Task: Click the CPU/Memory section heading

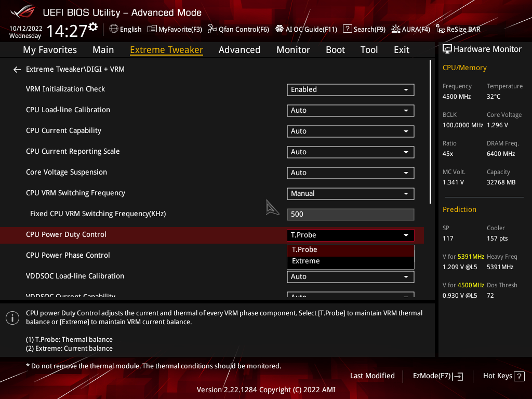Action: 464,68
